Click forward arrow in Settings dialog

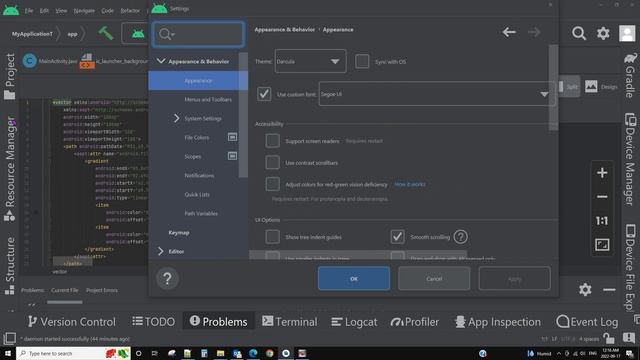534,32
